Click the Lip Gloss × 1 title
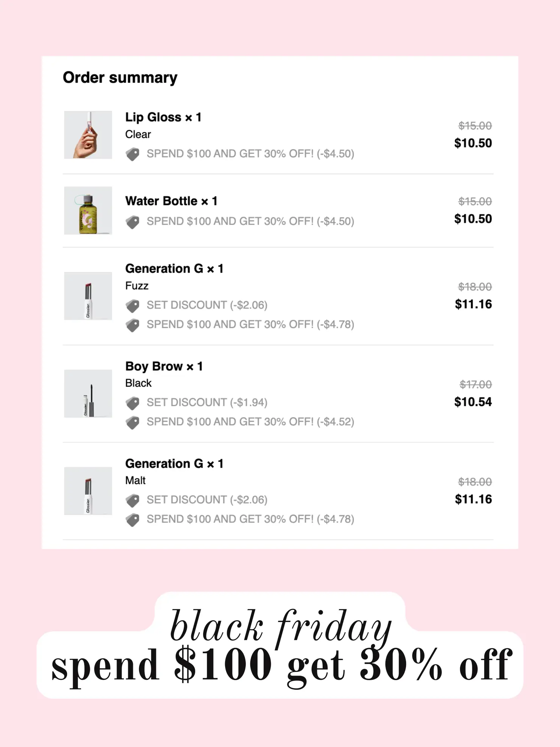 coord(163,117)
